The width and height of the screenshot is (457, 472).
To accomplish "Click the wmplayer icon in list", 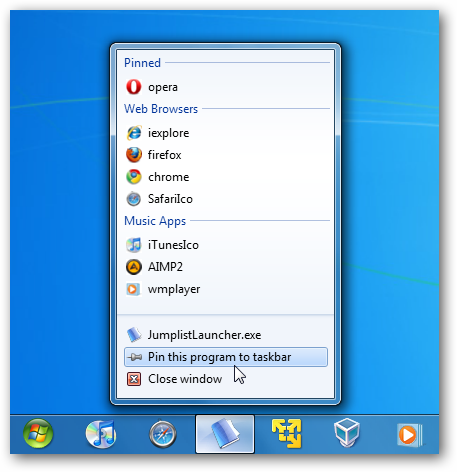I will [133, 289].
